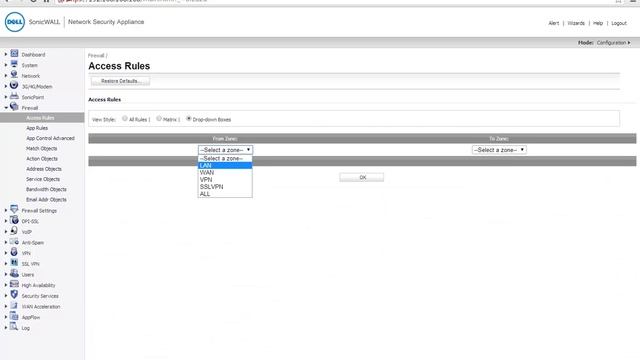Click the Firewall breadcrumb link
Screen dimensions: 640x360
[x=96, y=56]
